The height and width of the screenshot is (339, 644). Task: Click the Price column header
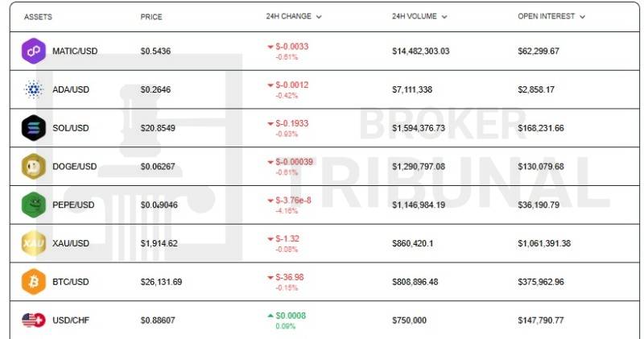[151, 17]
